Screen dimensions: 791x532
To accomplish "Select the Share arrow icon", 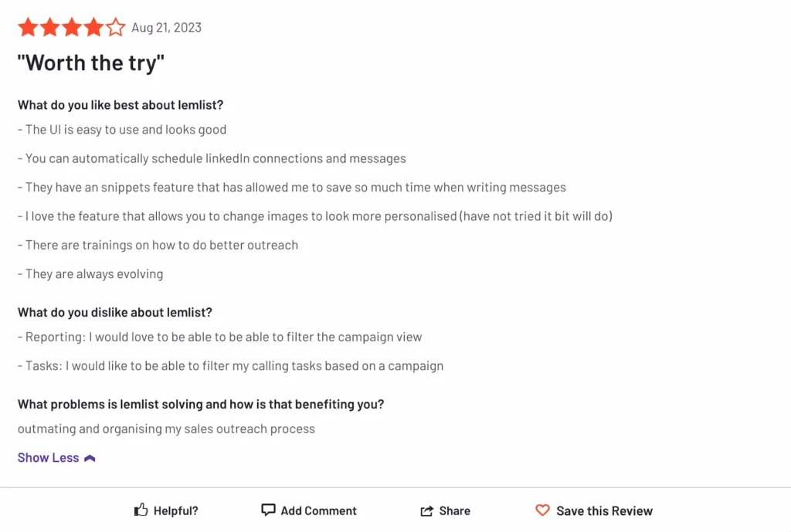I will [426, 510].
